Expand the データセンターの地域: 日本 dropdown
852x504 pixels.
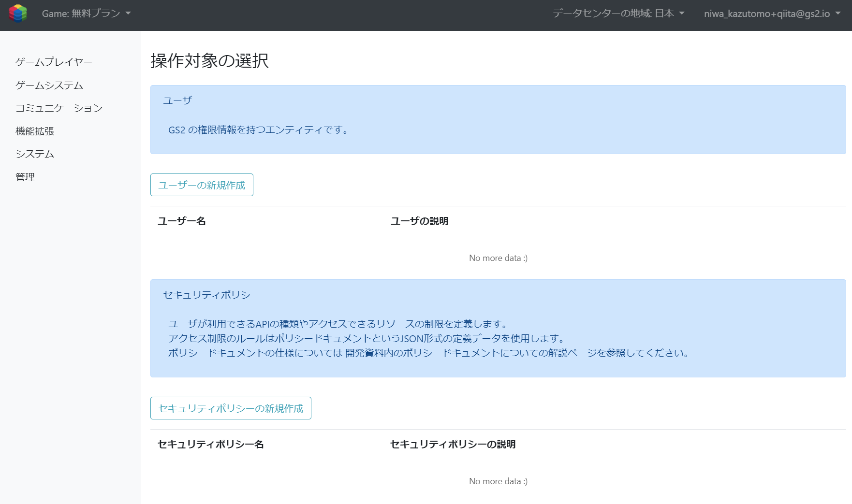tap(618, 14)
